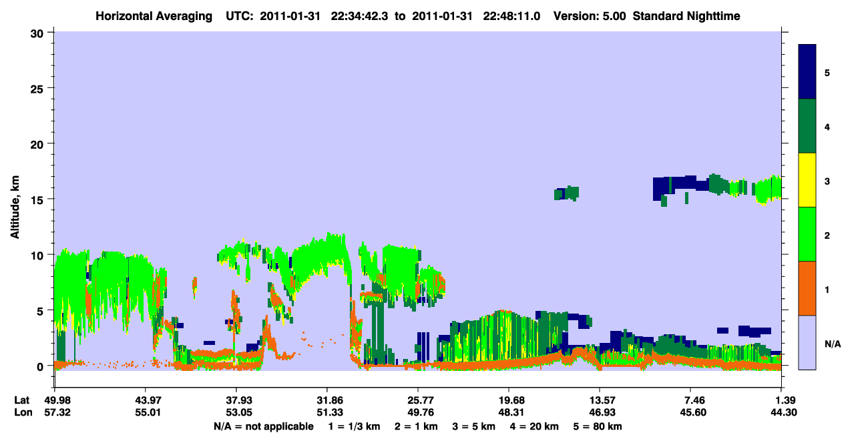Click the color bar label '1'
The width and height of the screenshot is (868, 445).
[827, 289]
